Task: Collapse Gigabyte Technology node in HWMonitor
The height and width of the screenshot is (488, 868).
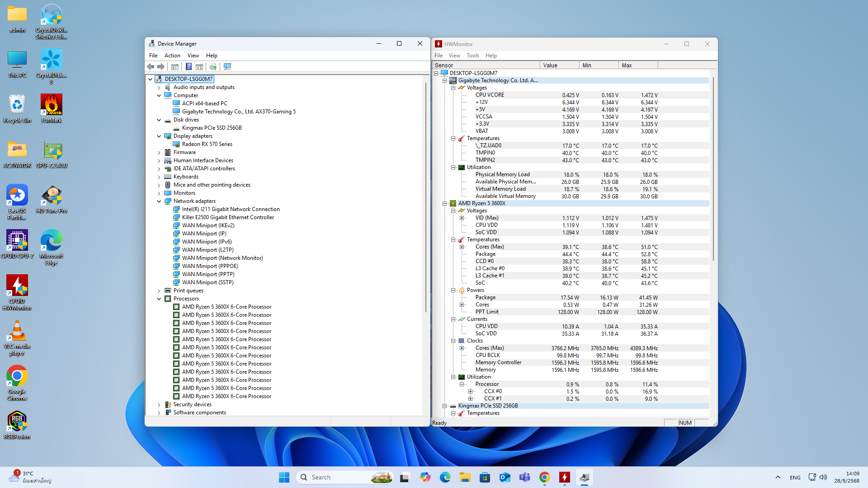Action: pos(445,80)
